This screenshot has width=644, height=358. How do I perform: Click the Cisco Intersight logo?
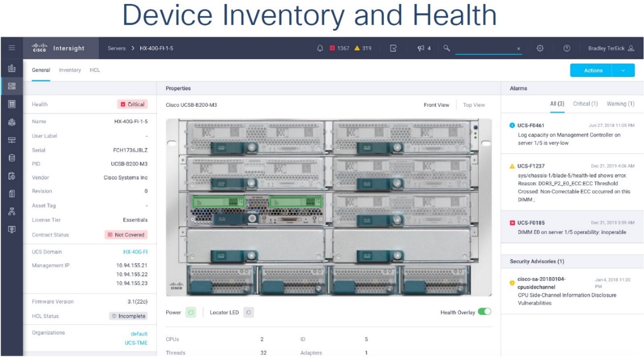tap(58, 48)
